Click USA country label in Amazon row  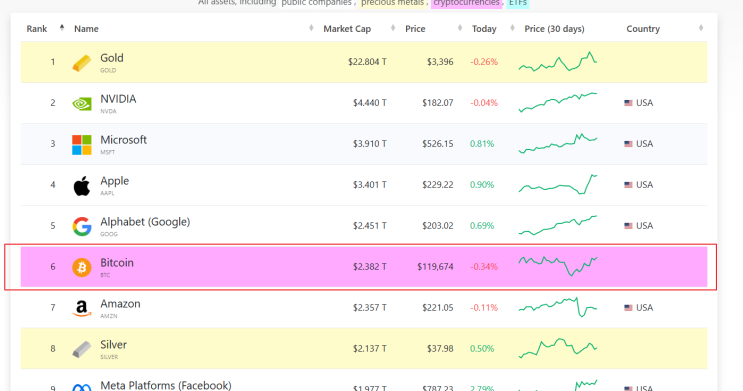point(644,308)
